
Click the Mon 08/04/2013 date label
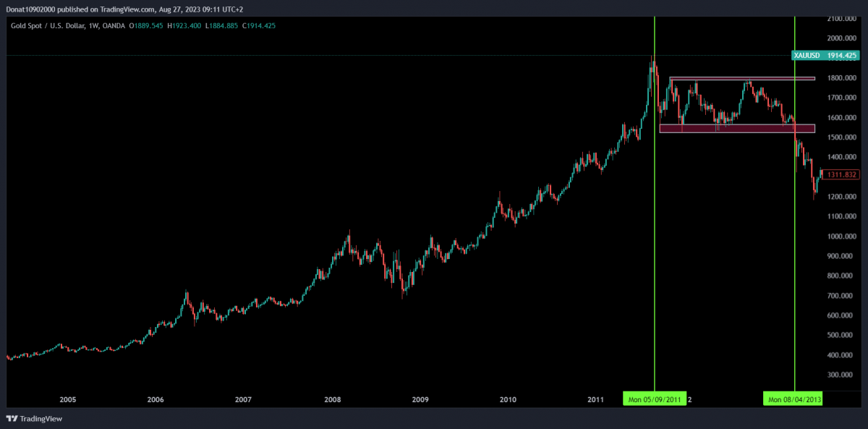pyautogui.click(x=794, y=399)
